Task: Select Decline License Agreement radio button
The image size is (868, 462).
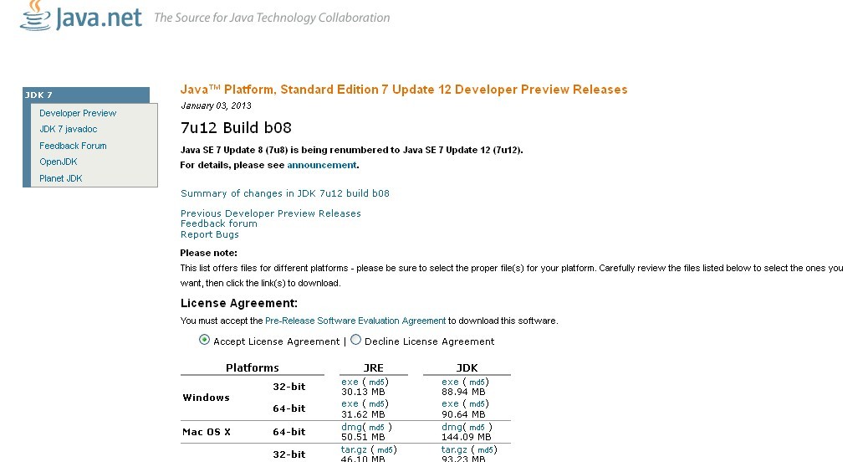Action: (356, 340)
